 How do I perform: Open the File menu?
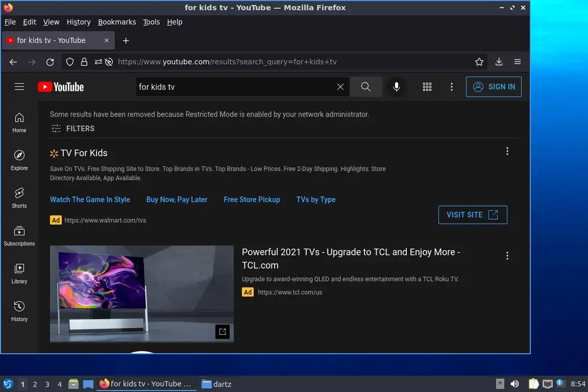(x=10, y=22)
